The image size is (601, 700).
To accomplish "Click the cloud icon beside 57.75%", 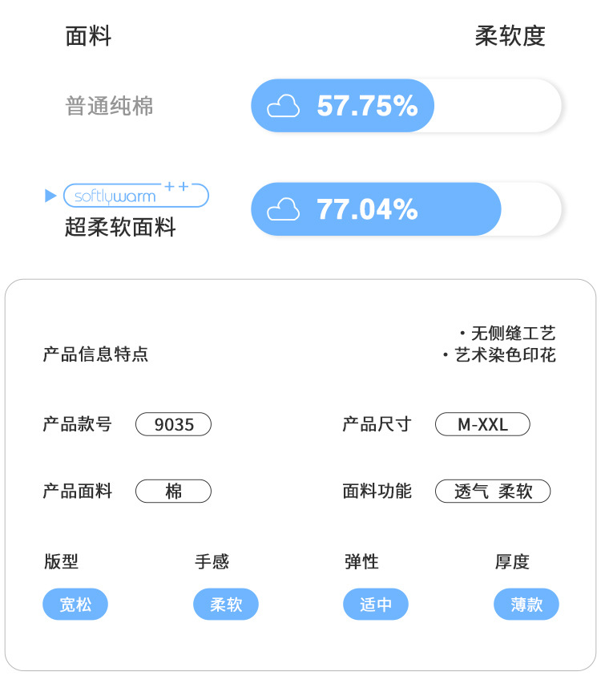I will (284, 106).
